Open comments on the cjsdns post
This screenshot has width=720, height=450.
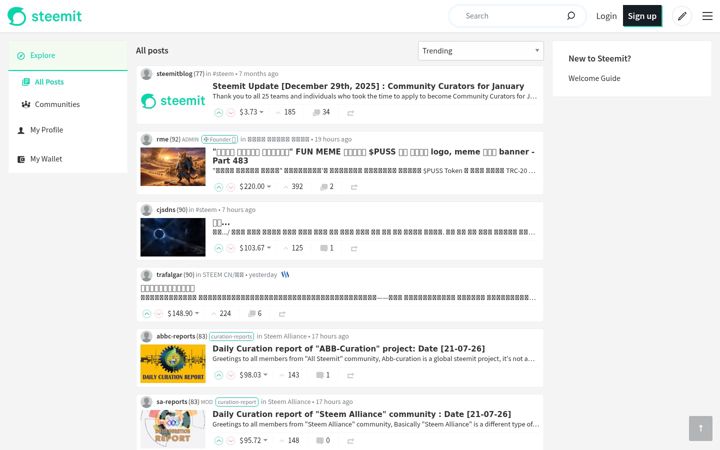point(326,248)
